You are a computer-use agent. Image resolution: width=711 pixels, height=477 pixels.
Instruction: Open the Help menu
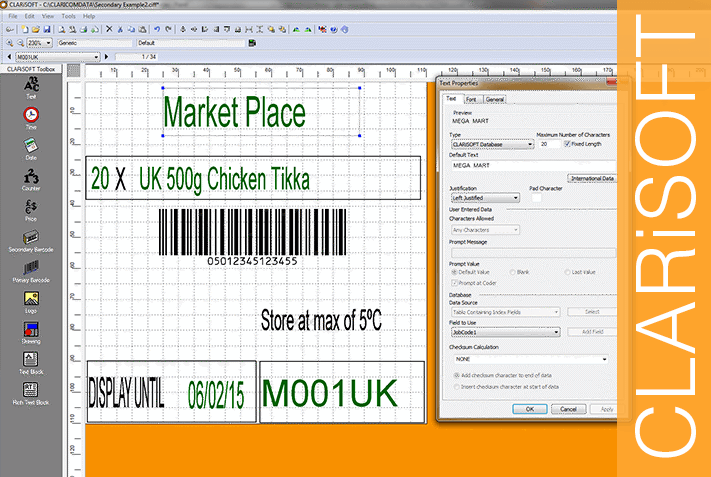89,16
